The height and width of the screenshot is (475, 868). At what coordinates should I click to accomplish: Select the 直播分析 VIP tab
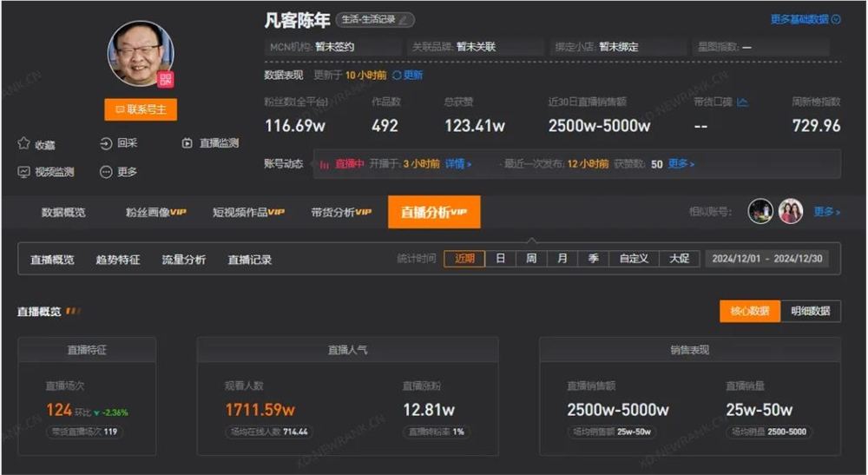tap(434, 212)
